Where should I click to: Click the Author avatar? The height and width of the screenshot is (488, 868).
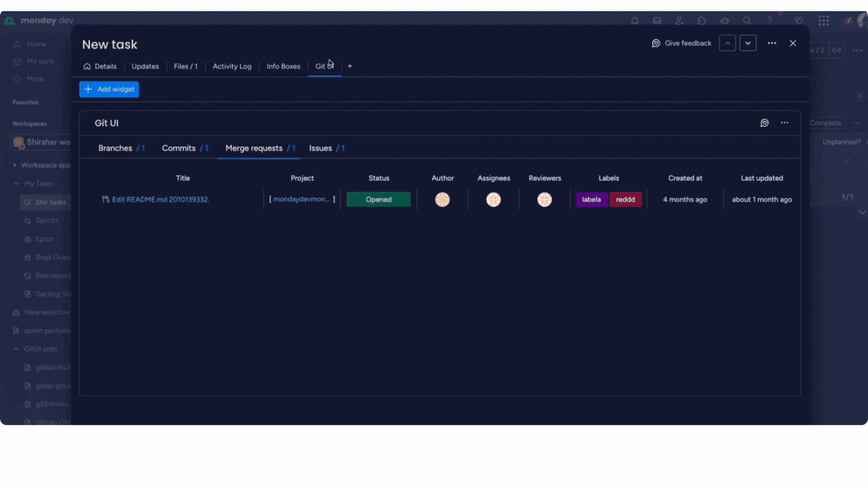(443, 200)
